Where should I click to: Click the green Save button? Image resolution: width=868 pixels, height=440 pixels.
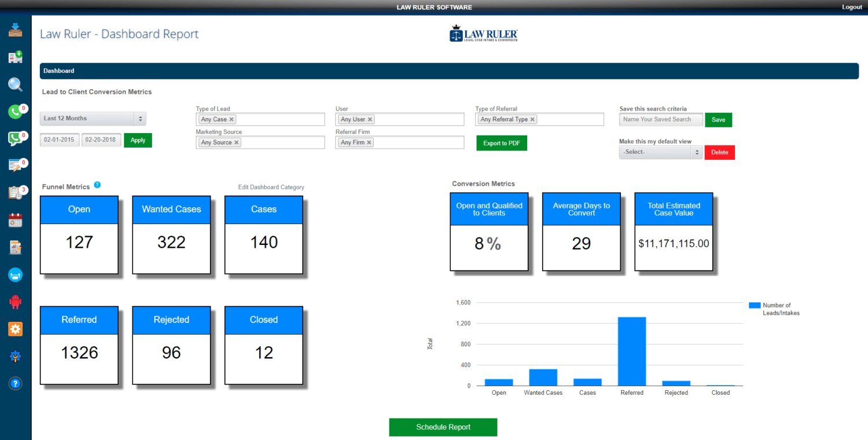pos(718,120)
